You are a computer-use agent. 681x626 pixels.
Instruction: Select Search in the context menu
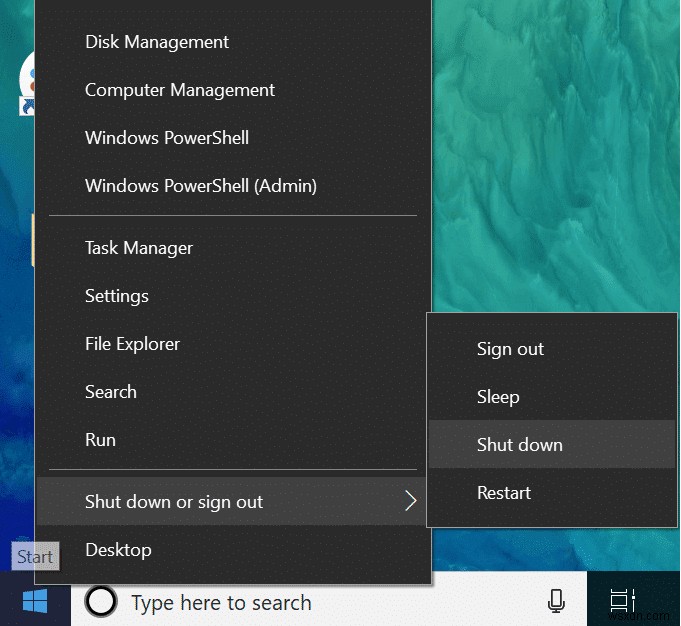(111, 392)
